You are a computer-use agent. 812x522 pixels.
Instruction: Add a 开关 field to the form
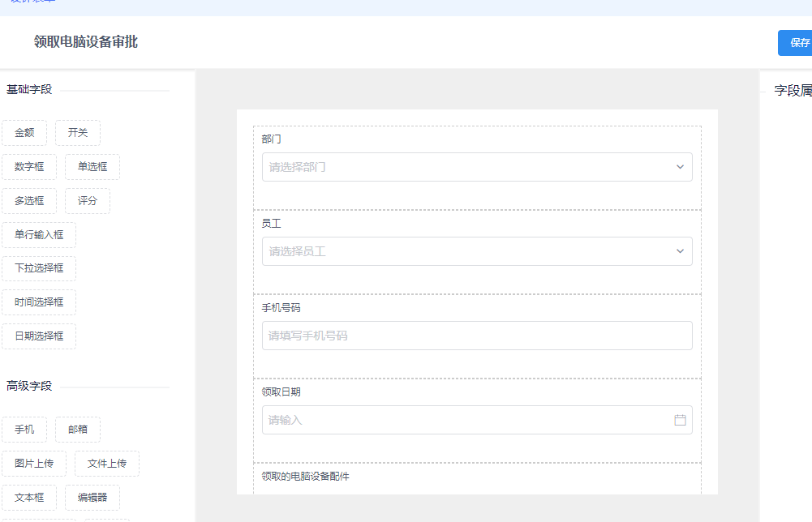pos(77,133)
